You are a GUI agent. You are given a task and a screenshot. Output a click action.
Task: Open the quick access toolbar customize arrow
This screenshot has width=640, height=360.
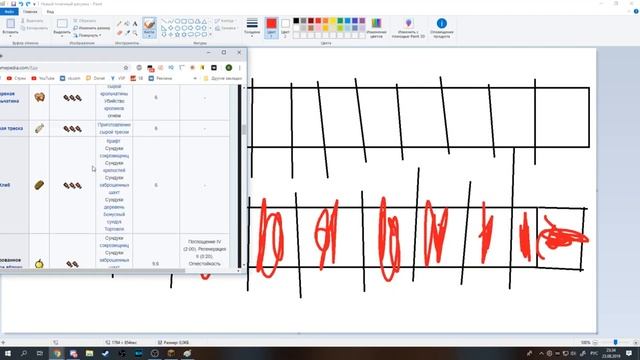pyautogui.click(x=35, y=4)
